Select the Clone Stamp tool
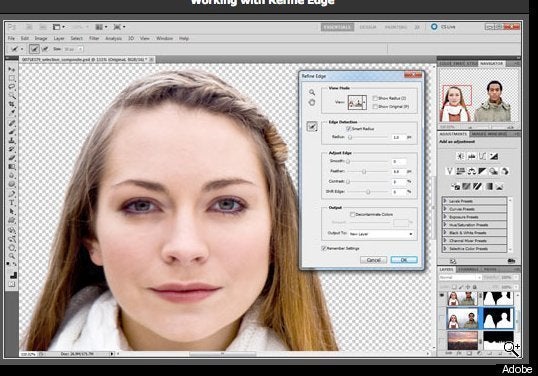 tap(12, 140)
